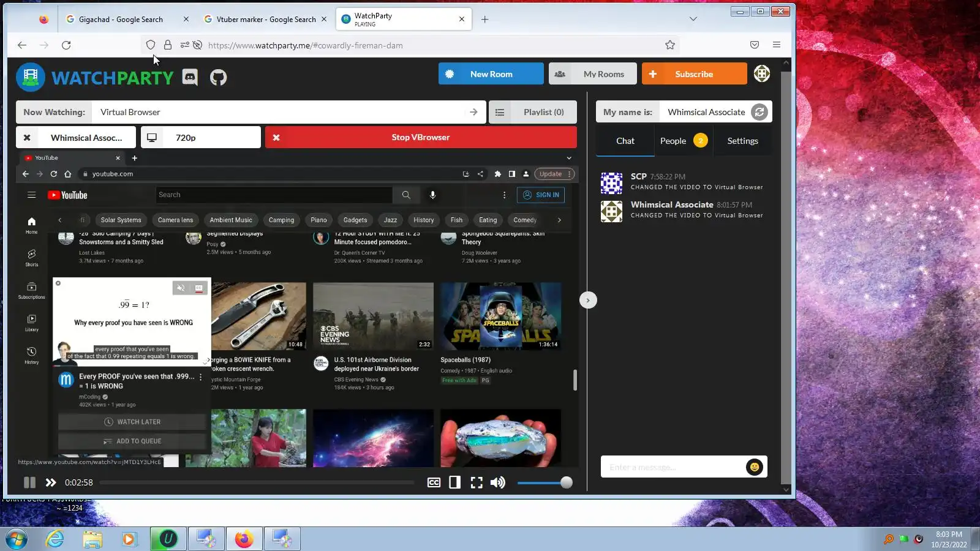Viewport: 980px width, 551px height.
Task: Open the Playlist (0) dropdown
Action: [533, 112]
